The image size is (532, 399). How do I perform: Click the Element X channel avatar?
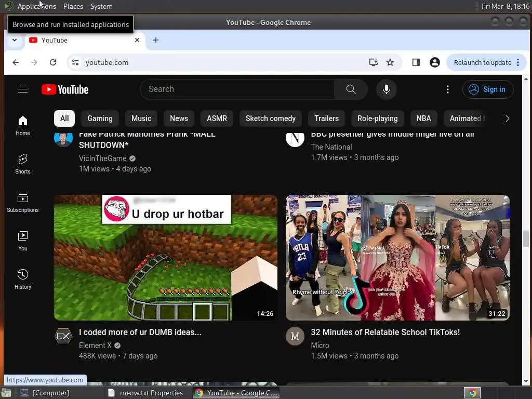coord(63,336)
